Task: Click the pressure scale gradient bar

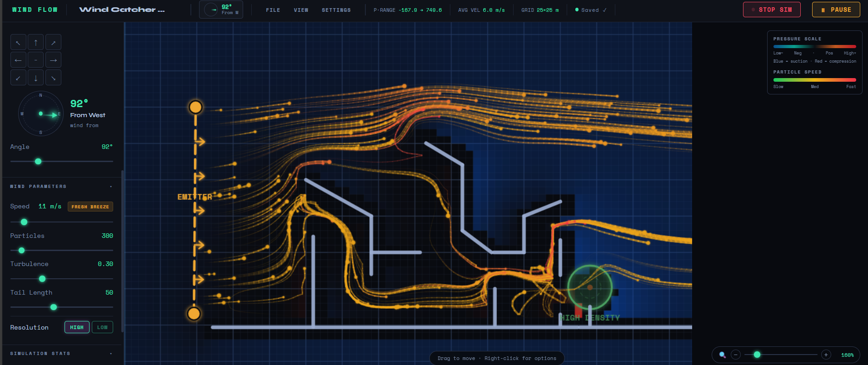Action: (x=815, y=46)
